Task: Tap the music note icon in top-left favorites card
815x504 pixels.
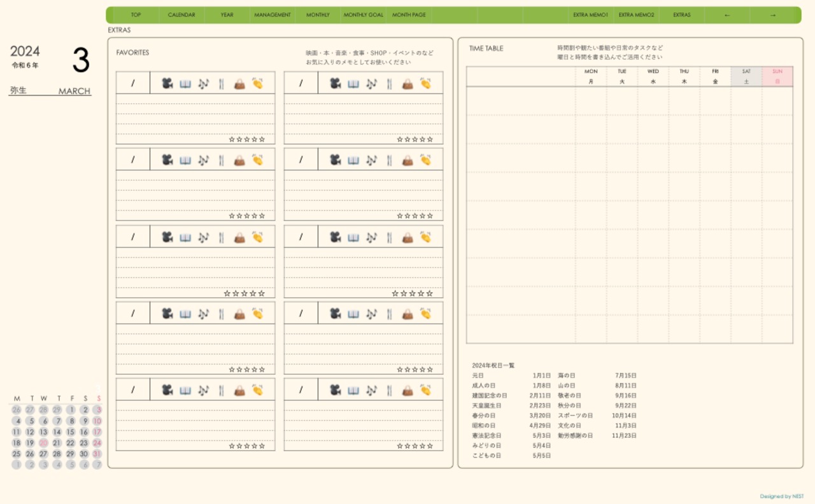Action: tap(203, 83)
